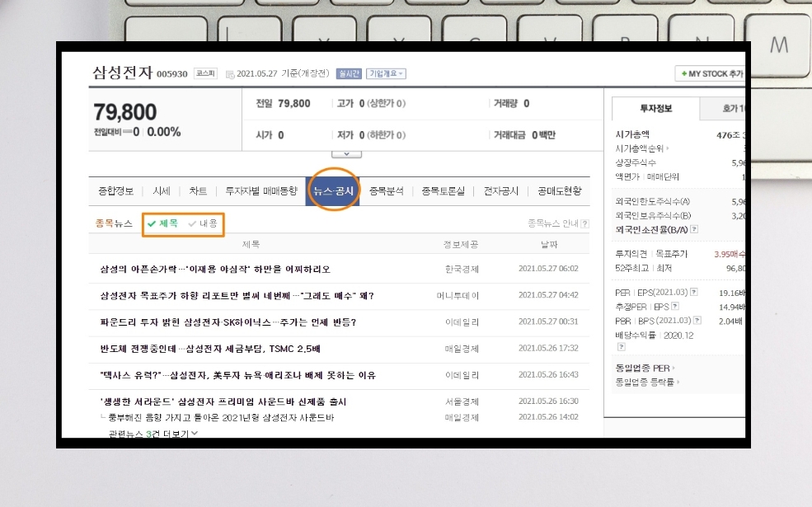Viewport: 812px width, 507px height.
Task: Select the 투자정보 side tab
Action: coord(655,108)
